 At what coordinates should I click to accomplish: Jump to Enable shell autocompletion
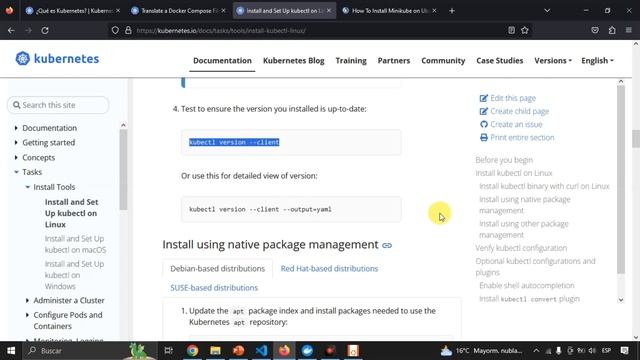527,285
